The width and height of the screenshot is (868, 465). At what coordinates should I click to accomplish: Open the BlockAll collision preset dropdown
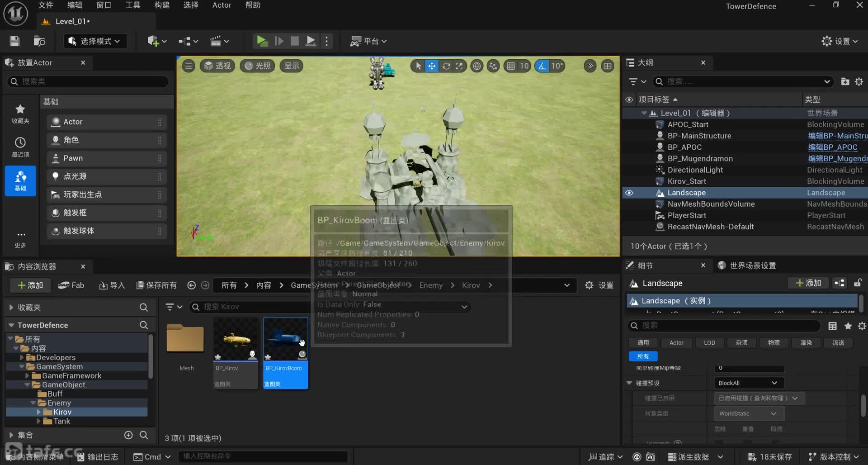click(748, 383)
